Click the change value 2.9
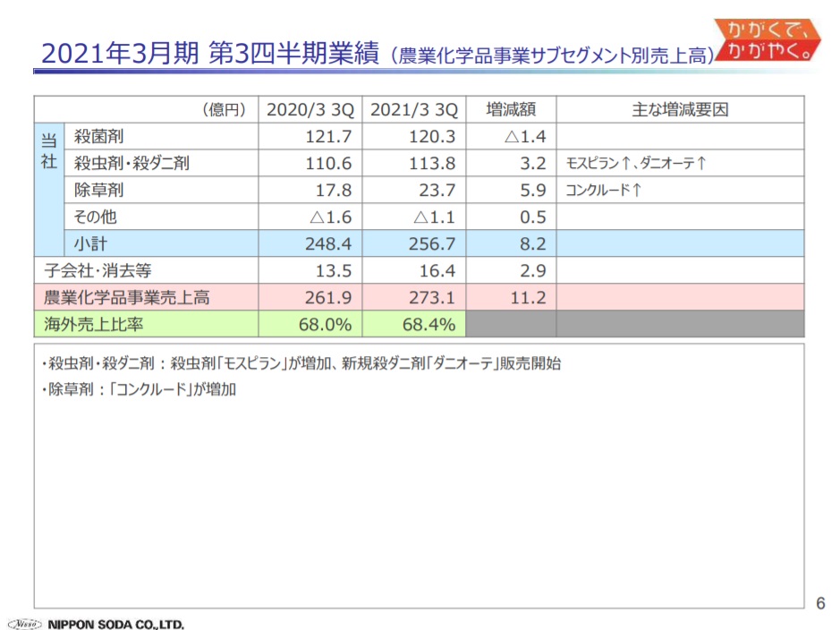Viewport: 840px width, 630px height. click(x=533, y=270)
